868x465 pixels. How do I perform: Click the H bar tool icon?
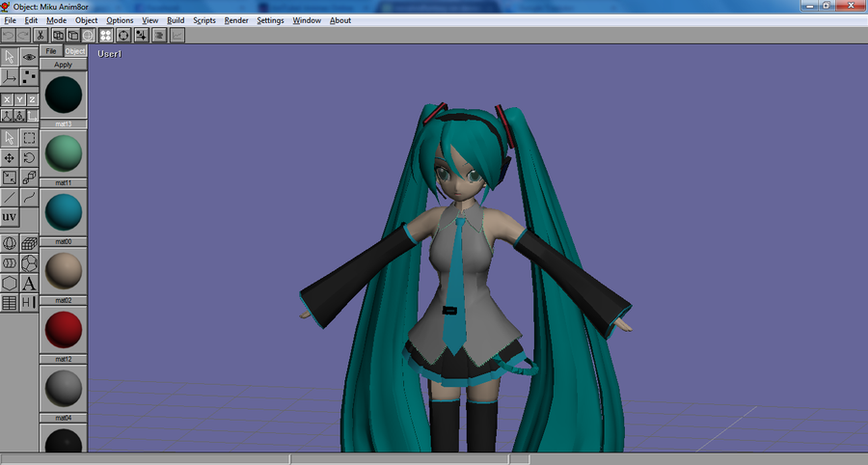coord(29,303)
